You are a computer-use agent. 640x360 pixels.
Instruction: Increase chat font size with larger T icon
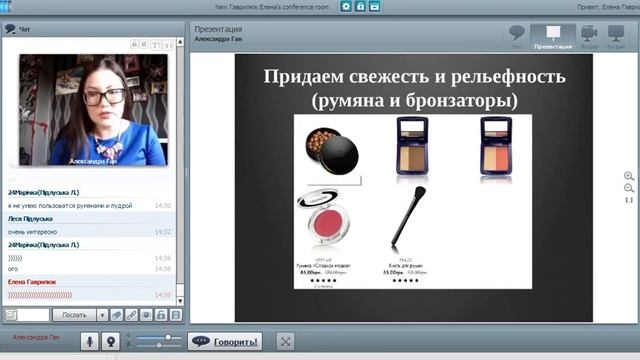click(156, 44)
